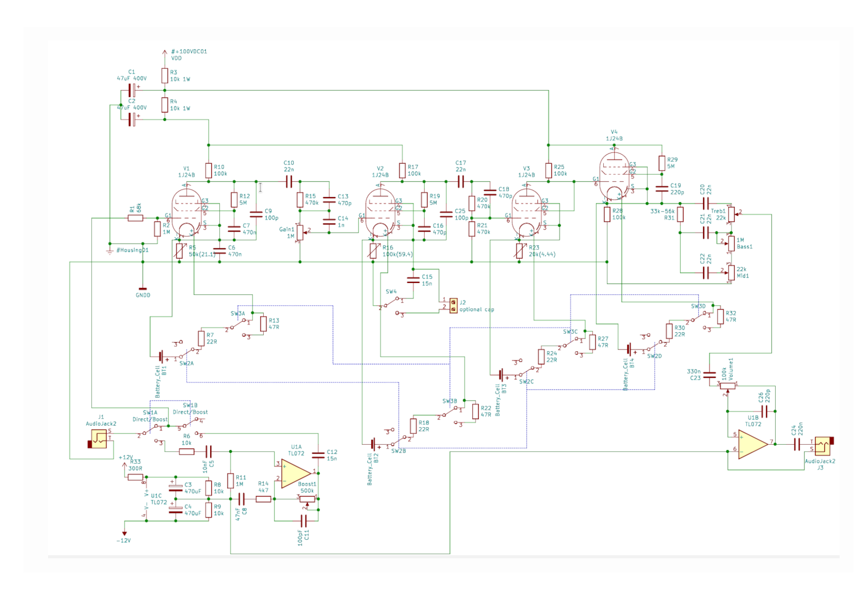Click the 'R28 100k' label text
This screenshot has height=614, width=868.
[619, 214]
